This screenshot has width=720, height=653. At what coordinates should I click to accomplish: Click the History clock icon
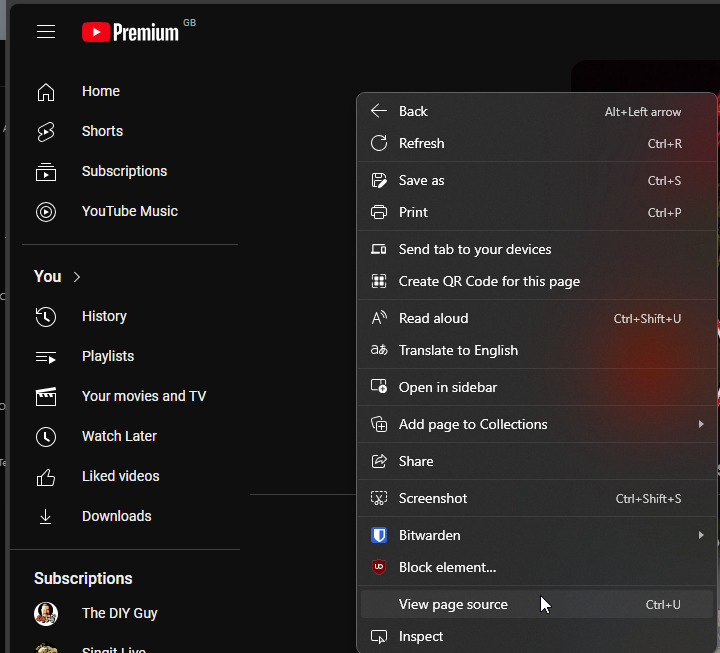(46, 316)
